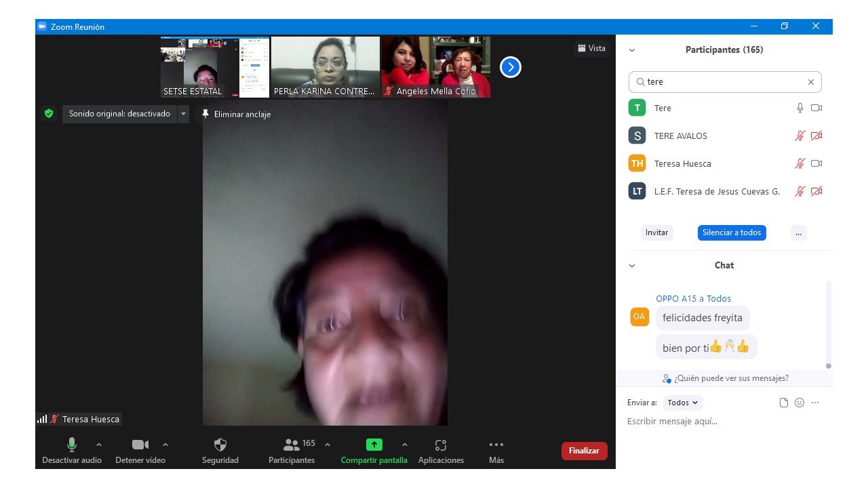868x488 pixels.
Task: Click green Compartir pantalla share icon
Action: 374,445
